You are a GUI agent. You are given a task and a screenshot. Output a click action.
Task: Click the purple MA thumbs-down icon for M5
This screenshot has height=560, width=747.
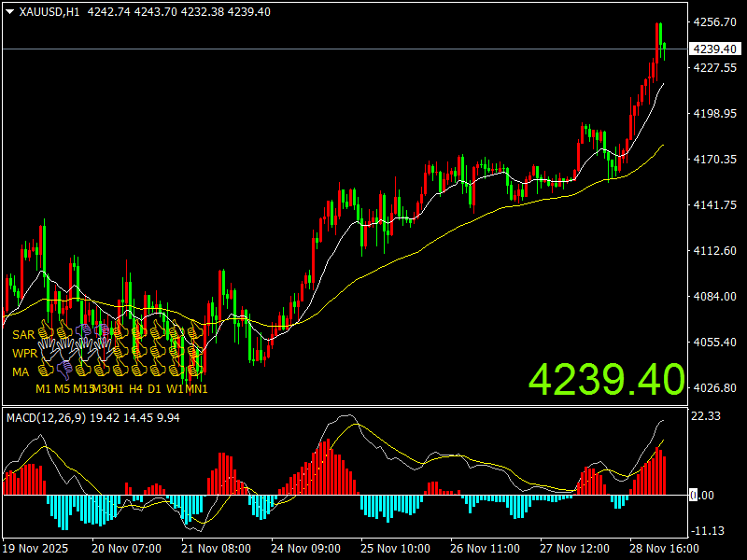click(x=63, y=371)
